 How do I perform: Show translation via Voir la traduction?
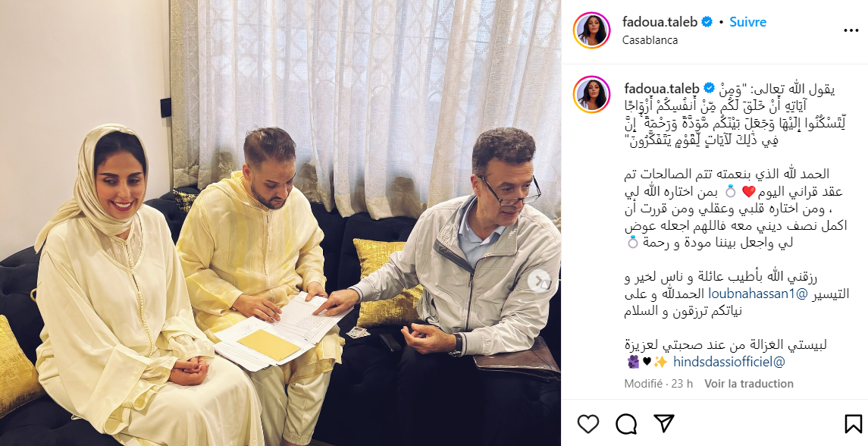pyautogui.click(x=748, y=383)
